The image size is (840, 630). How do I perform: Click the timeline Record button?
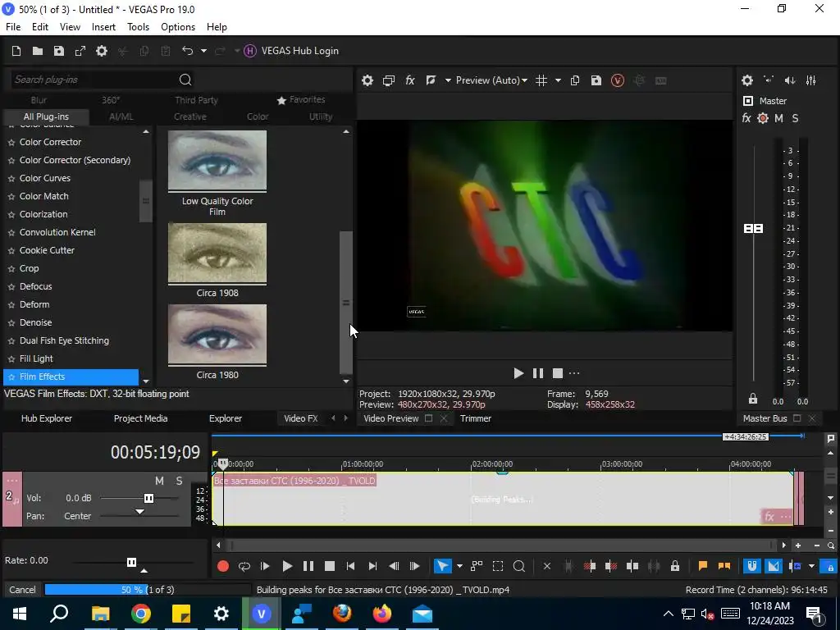223,566
